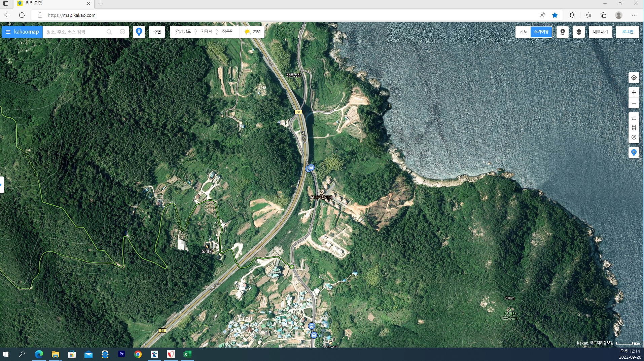Open the kakaomap hamburger menu
644x361 pixels.
(x=8, y=32)
